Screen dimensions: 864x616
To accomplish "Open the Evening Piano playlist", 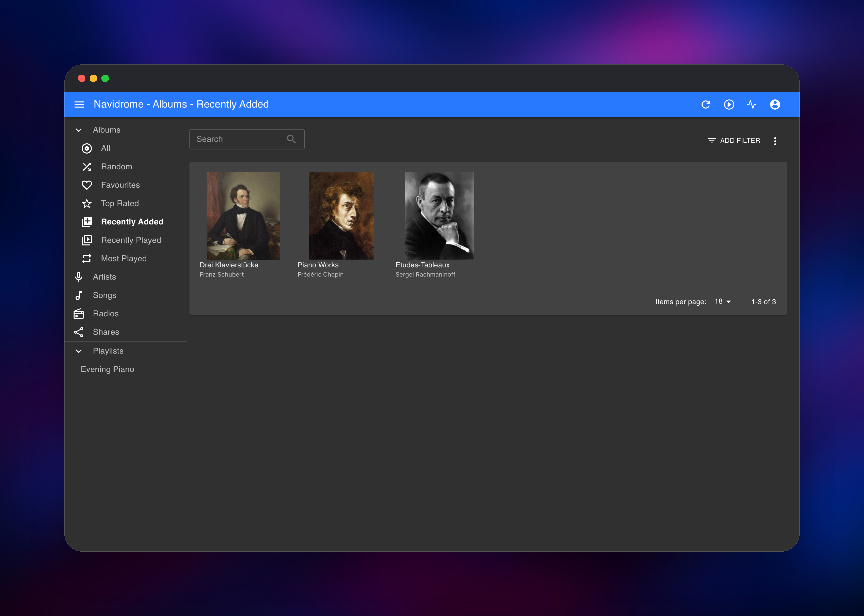I will tap(107, 369).
